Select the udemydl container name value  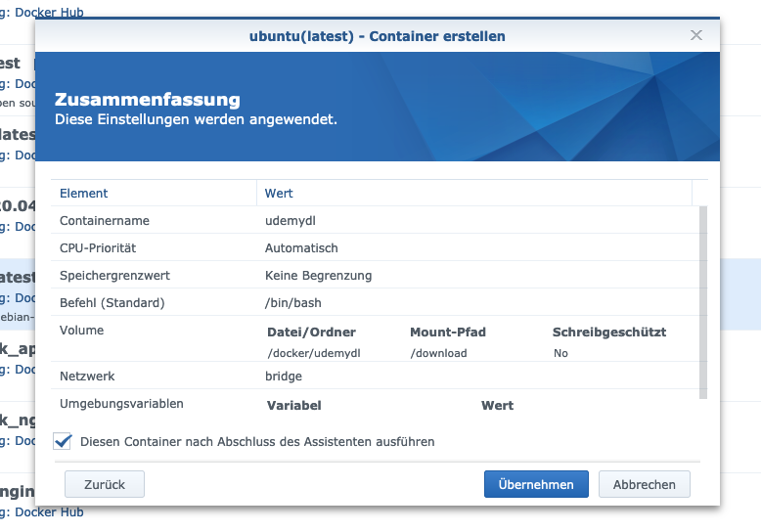click(291, 221)
